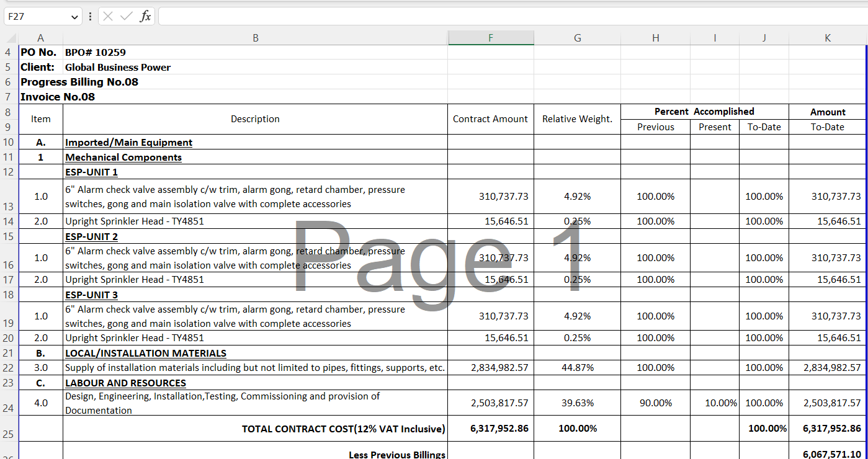Screen dimensions: 868x459
Task: Click the "Invoice No.08" cell
Action: pos(58,97)
